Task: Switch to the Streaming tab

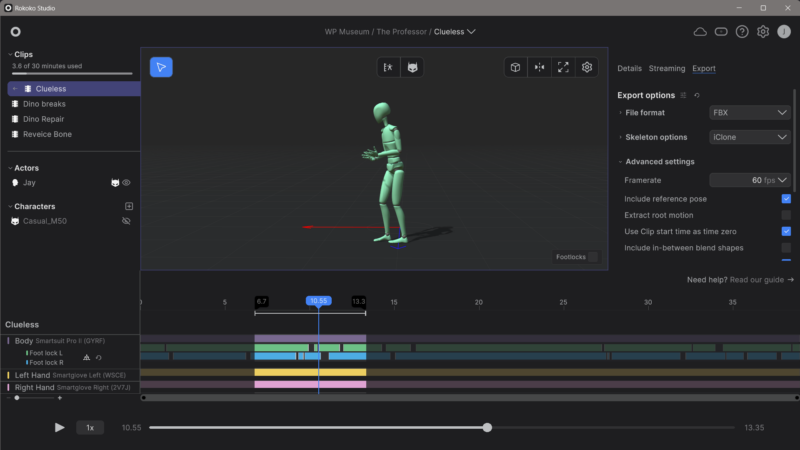Action: pos(667,69)
